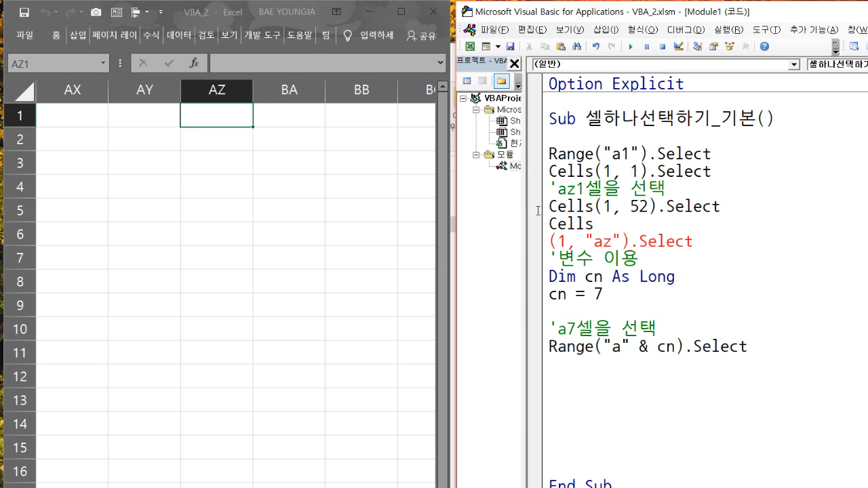The width and height of the screenshot is (868, 488).
Task: Click cancel X in formula bar
Action: point(143,63)
